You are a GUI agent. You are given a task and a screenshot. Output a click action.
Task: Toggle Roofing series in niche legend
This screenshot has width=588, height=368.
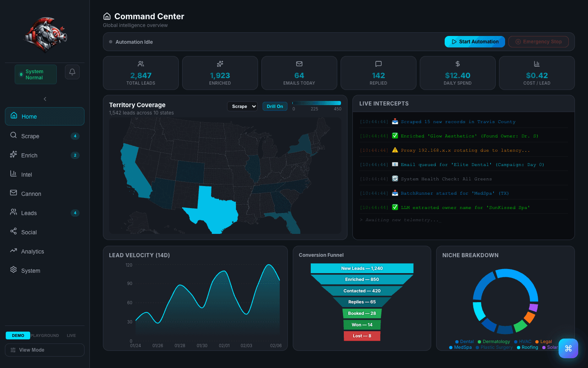point(528,348)
